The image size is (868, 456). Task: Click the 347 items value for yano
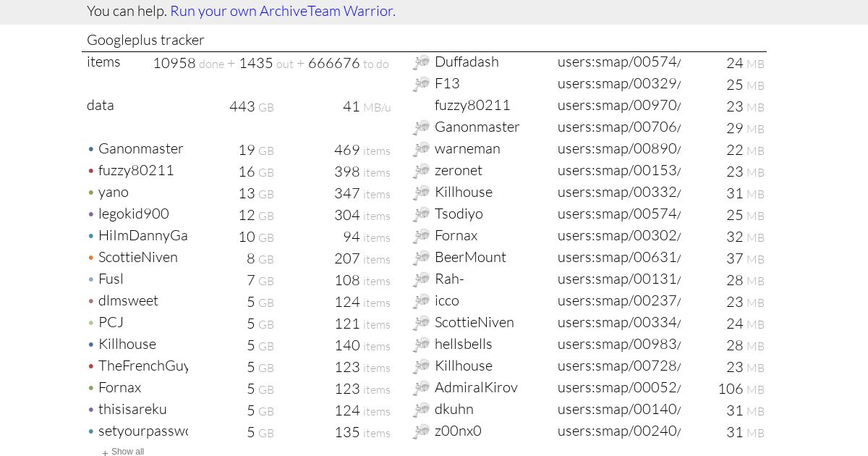(x=362, y=193)
